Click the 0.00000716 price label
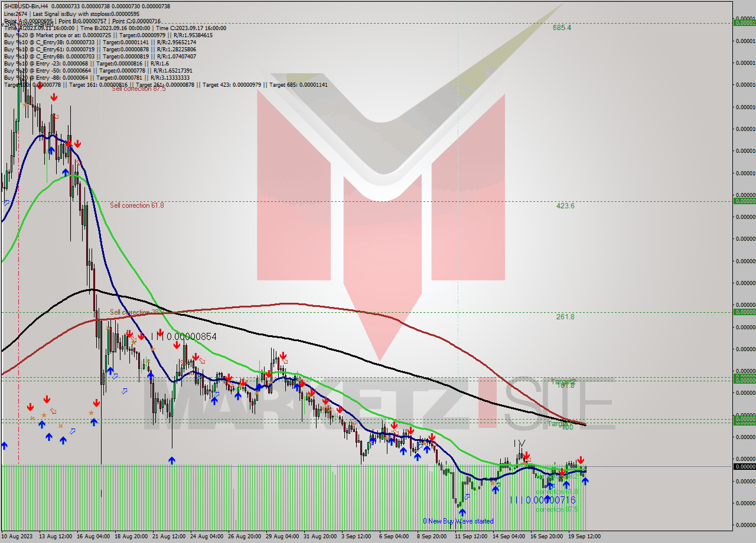 (x=550, y=500)
